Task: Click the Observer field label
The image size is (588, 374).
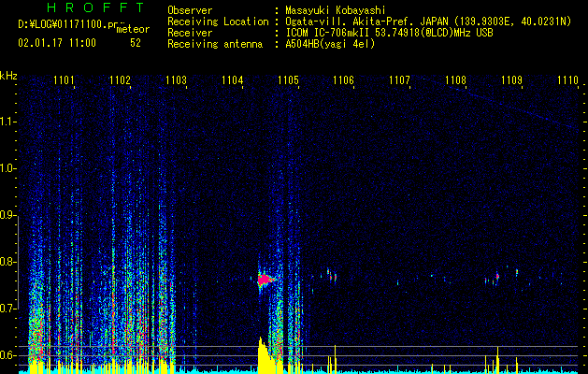Action: [x=190, y=10]
